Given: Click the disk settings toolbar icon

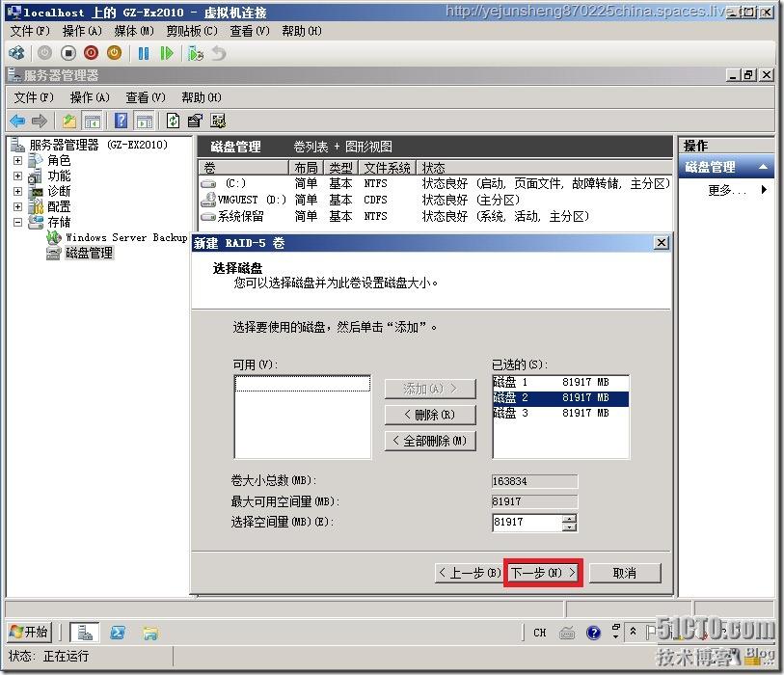Looking at the screenshot, I should click(x=219, y=121).
